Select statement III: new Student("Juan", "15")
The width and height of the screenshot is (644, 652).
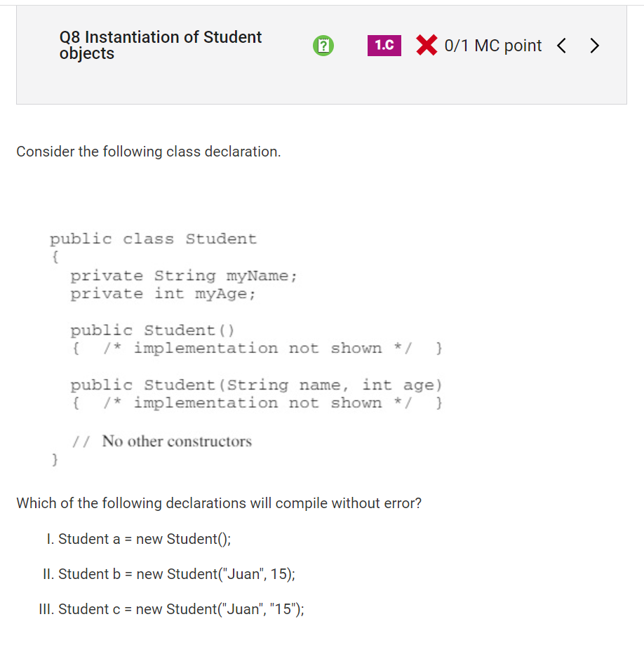(x=171, y=608)
